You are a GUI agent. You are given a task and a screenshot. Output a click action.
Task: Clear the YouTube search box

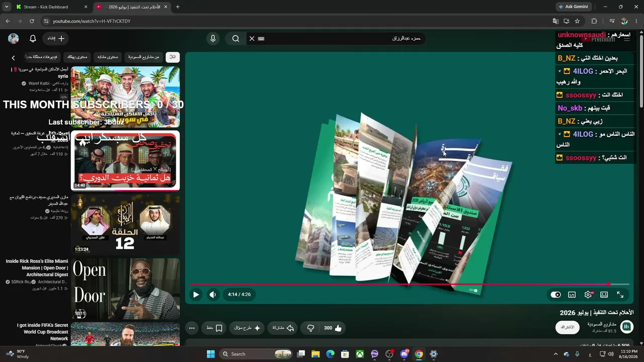point(252,39)
